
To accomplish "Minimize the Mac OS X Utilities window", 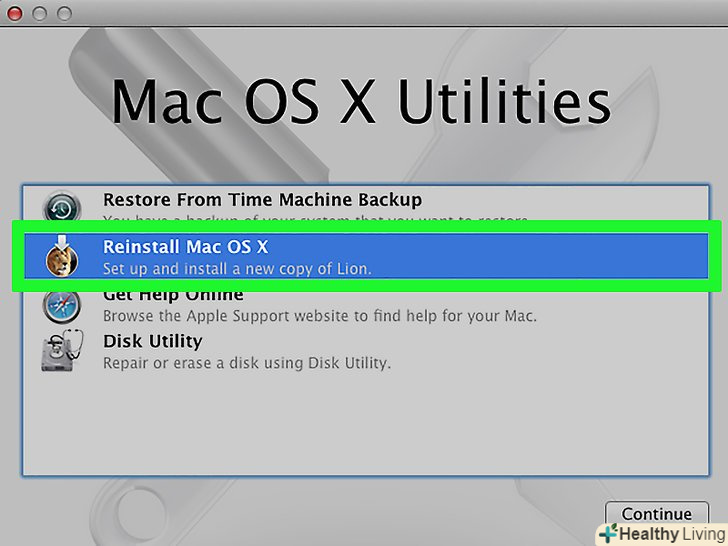I will click(40, 14).
